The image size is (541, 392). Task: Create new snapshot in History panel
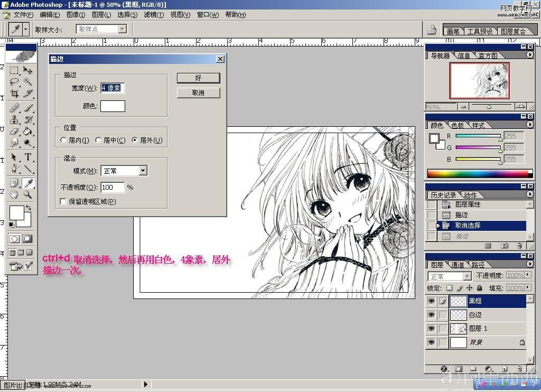(x=505, y=246)
